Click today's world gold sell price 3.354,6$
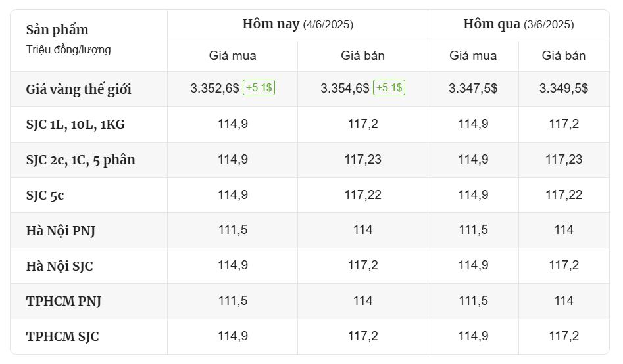The height and width of the screenshot is (364, 623). [x=345, y=88]
